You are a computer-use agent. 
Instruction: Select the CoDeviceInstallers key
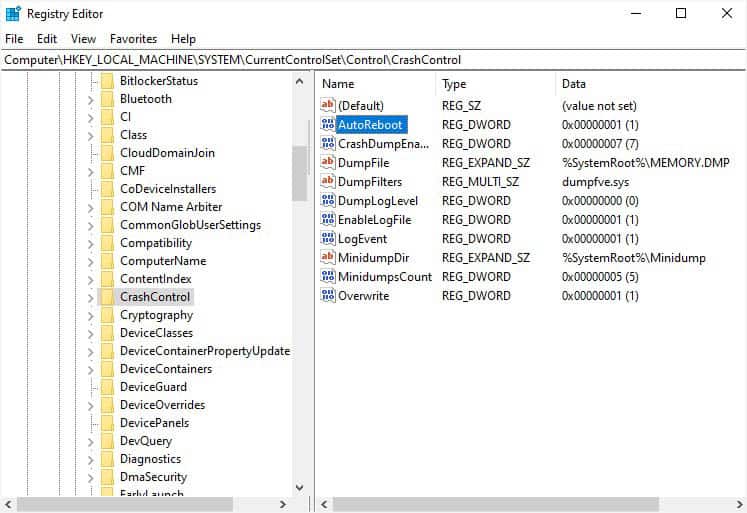[x=168, y=189]
